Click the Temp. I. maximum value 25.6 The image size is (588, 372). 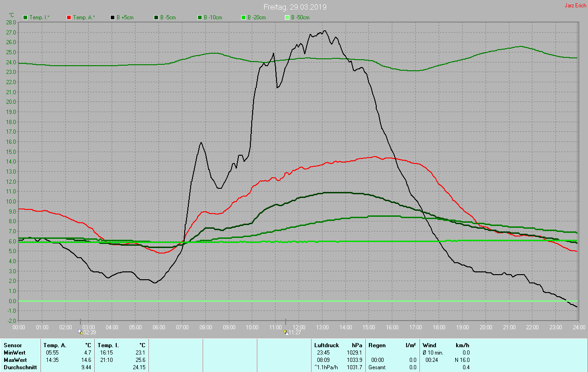(141, 360)
